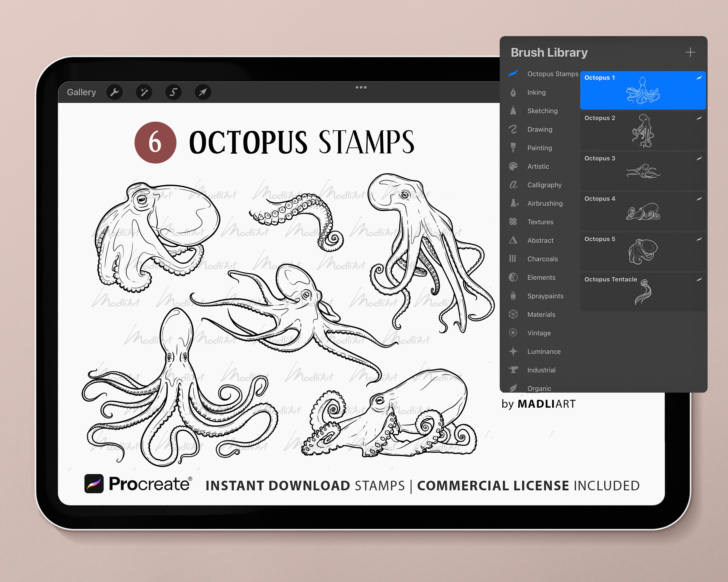Open the Actions wrench menu
The width and height of the screenshot is (728, 582).
(x=115, y=92)
